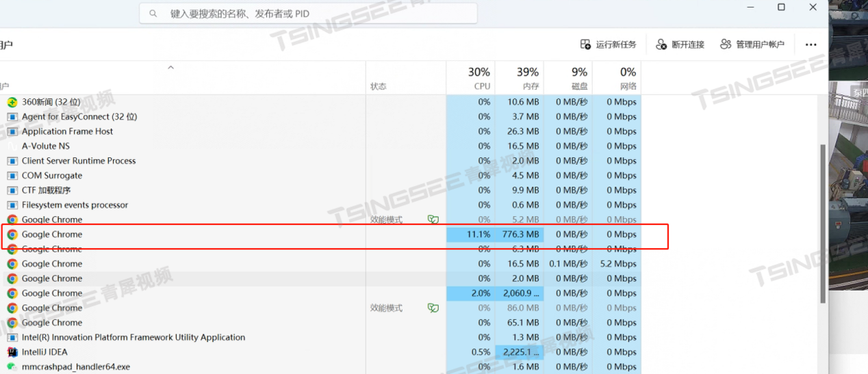Open 管理用户帐户
This screenshot has height=374, width=868.
(x=752, y=44)
